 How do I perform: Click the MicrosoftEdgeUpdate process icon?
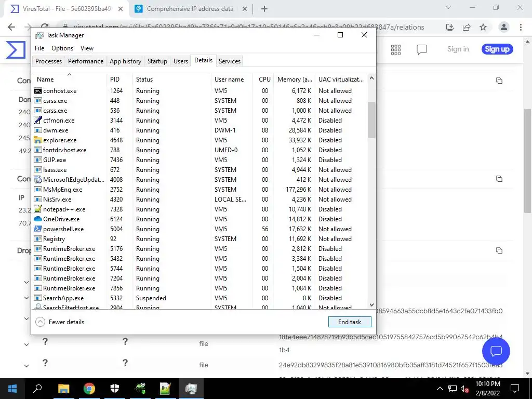tap(38, 179)
